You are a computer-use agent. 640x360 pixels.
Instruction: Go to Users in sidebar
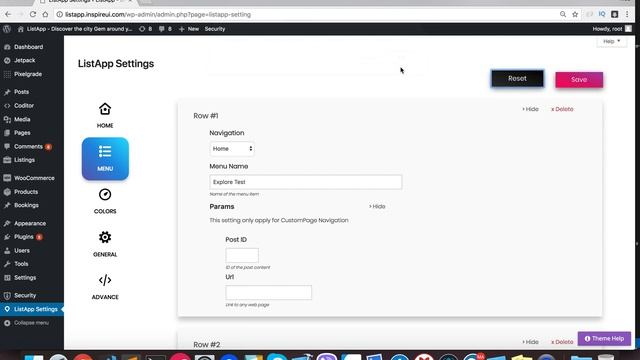[x=22, y=251]
